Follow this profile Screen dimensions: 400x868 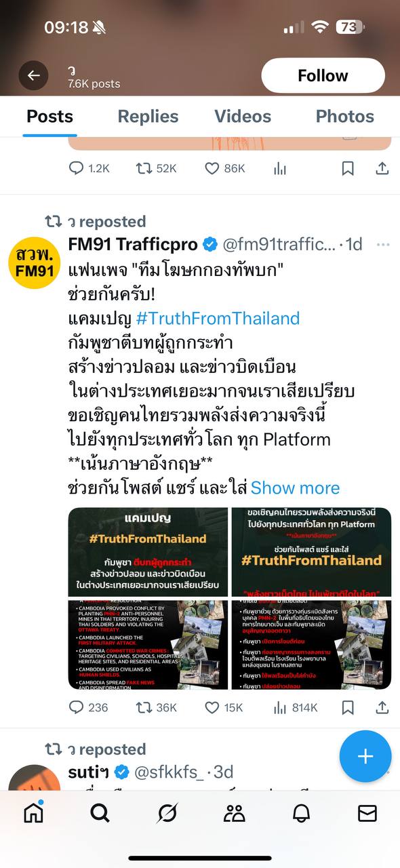[x=323, y=75]
